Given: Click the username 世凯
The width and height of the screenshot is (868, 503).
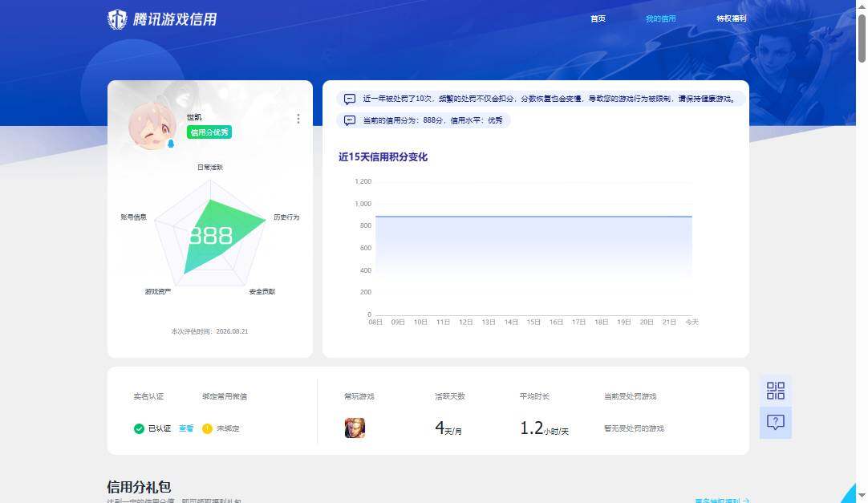Looking at the screenshot, I should [x=194, y=117].
